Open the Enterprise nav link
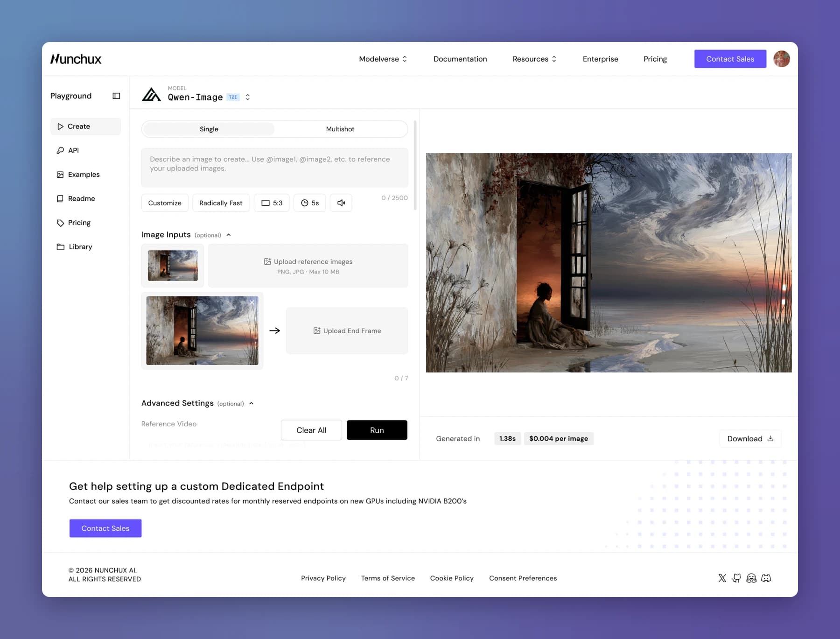Screen dimensions: 840x639 [600, 59]
